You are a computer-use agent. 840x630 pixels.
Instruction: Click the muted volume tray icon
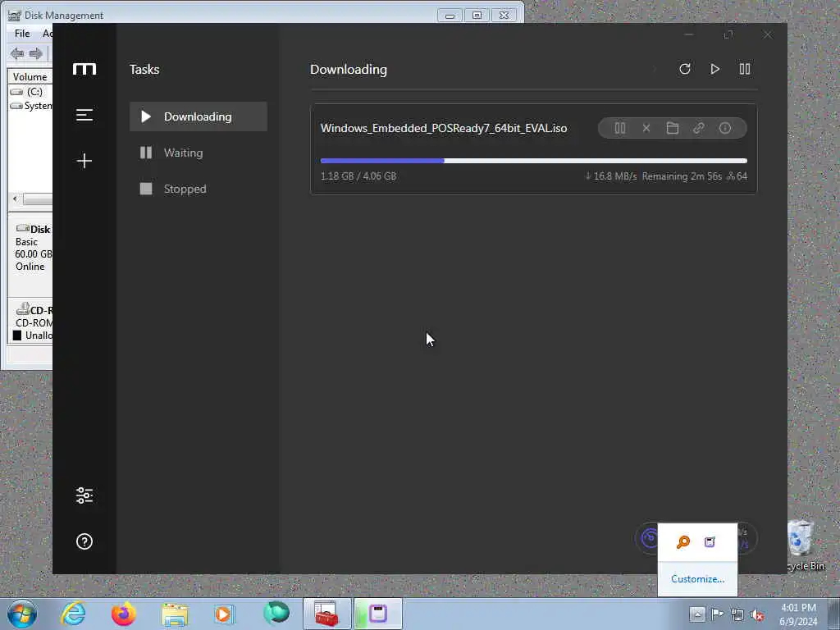point(757,614)
